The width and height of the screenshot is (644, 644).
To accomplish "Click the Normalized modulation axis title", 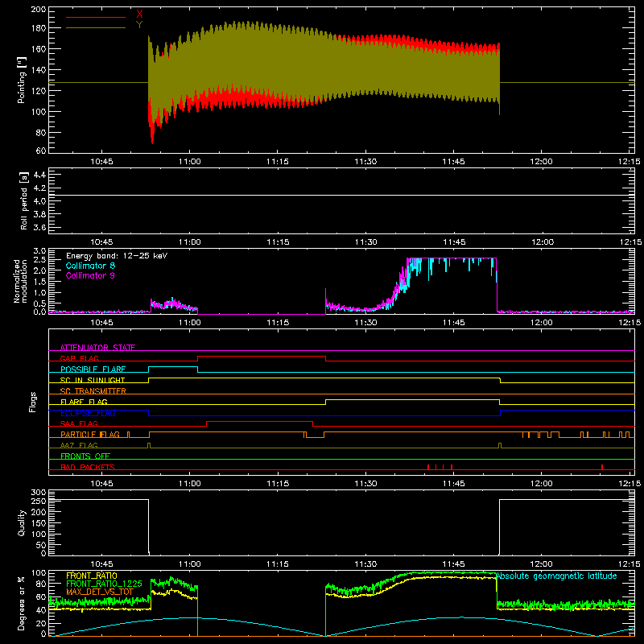I will click(21, 281).
